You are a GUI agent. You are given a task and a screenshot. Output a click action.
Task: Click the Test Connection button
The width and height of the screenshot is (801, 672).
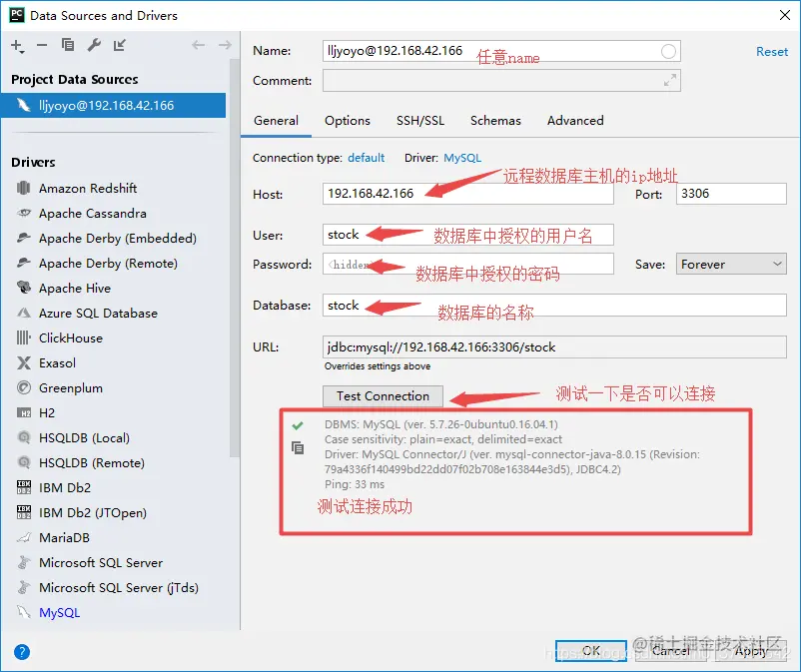pyautogui.click(x=383, y=396)
